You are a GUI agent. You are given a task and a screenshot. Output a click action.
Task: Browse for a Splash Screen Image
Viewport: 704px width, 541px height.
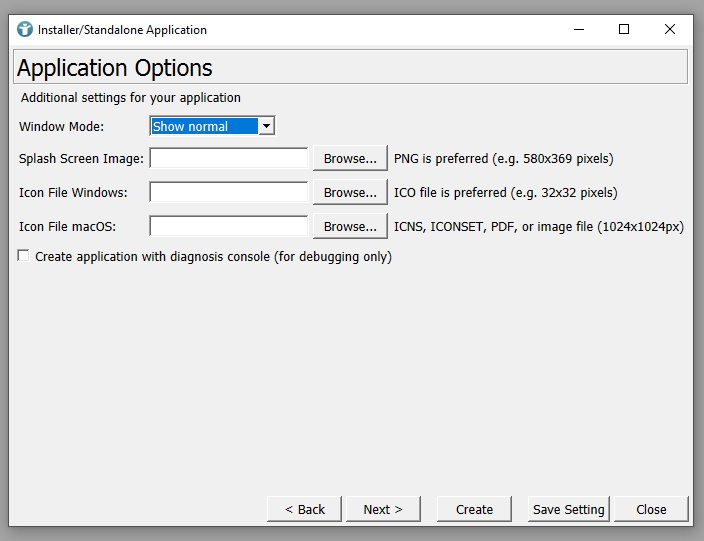[x=350, y=159]
